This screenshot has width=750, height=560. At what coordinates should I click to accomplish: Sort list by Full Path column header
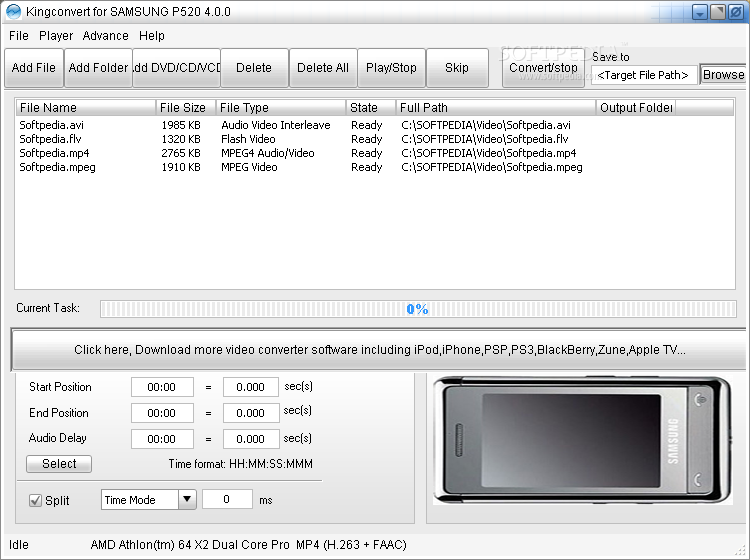point(496,108)
